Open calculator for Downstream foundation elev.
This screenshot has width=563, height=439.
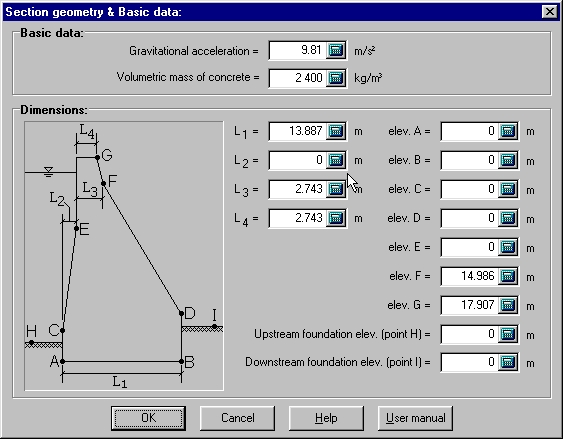click(508, 362)
